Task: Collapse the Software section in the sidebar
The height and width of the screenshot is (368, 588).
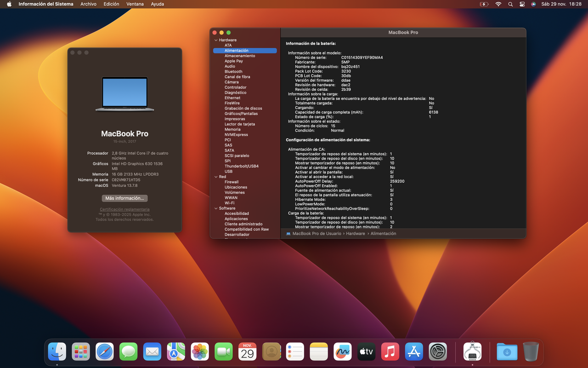Action: (215, 208)
